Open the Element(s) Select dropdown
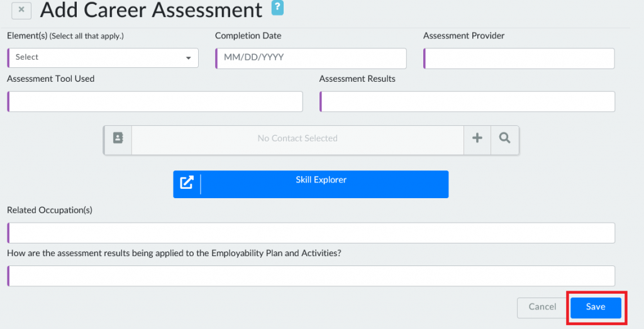This screenshot has width=644, height=329. coord(103,58)
